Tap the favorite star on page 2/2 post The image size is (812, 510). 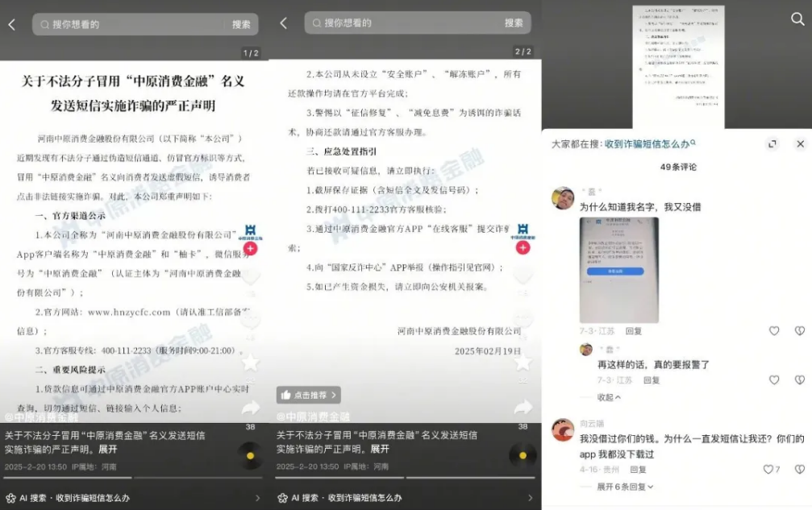coord(522,362)
